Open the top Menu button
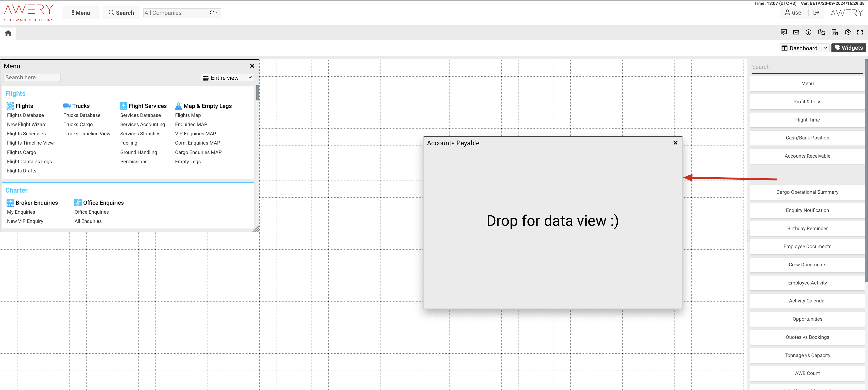868x390 pixels. pyautogui.click(x=81, y=13)
